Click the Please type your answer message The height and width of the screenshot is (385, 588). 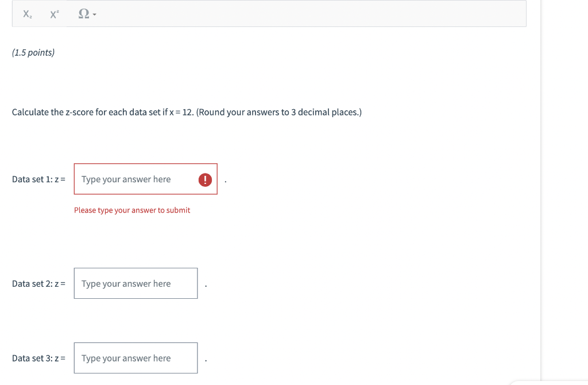point(131,210)
